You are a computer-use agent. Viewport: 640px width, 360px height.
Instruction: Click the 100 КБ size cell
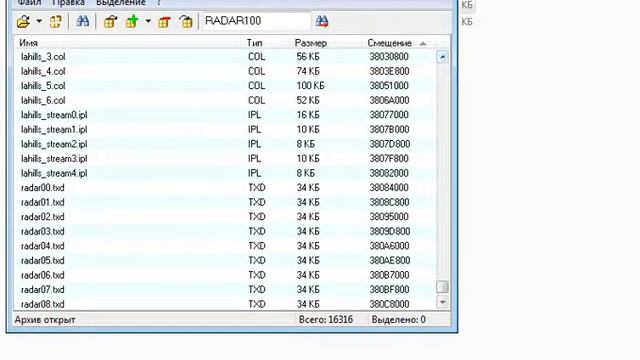pyautogui.click(x=310, y=86)
